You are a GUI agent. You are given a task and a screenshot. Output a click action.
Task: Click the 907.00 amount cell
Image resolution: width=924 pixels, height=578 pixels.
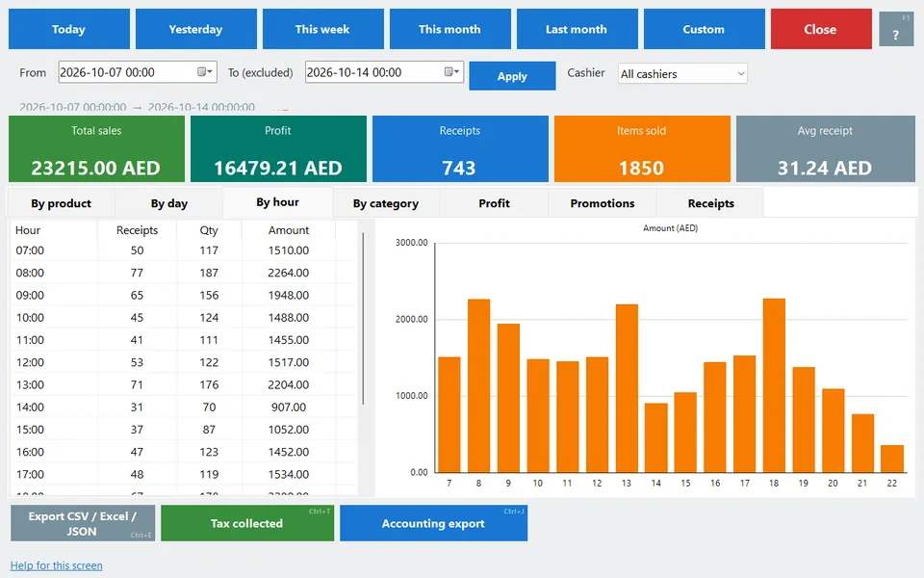click(x=289, y=407)
